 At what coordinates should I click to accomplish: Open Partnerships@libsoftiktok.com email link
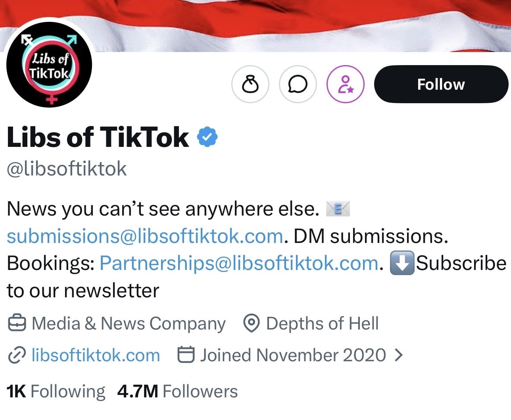click(239, 263)
